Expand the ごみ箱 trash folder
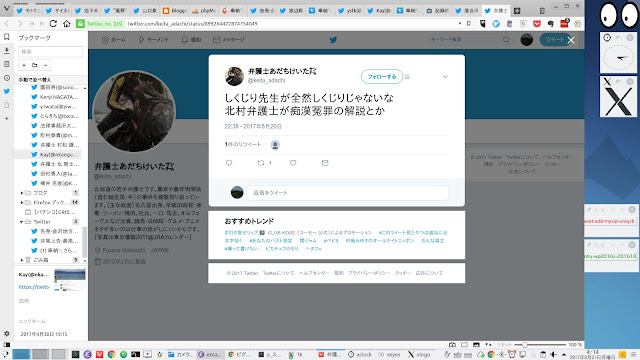640x360 pixels. 22,260
